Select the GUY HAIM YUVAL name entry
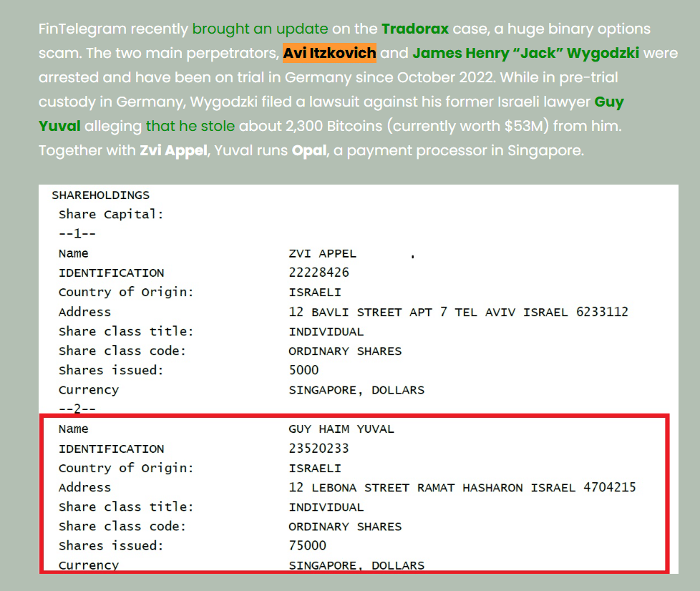The image size is (700, 591). point(341,429)
